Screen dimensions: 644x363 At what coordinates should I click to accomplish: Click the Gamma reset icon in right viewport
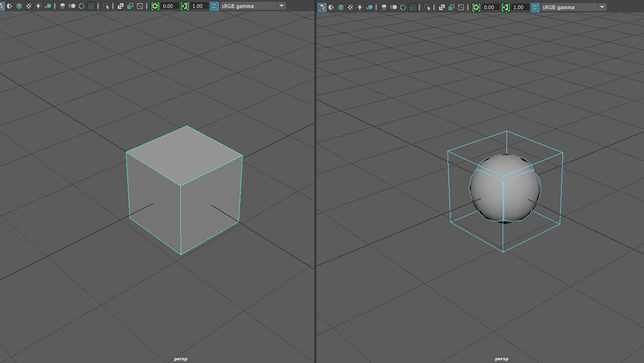click(x=506, y=7)
